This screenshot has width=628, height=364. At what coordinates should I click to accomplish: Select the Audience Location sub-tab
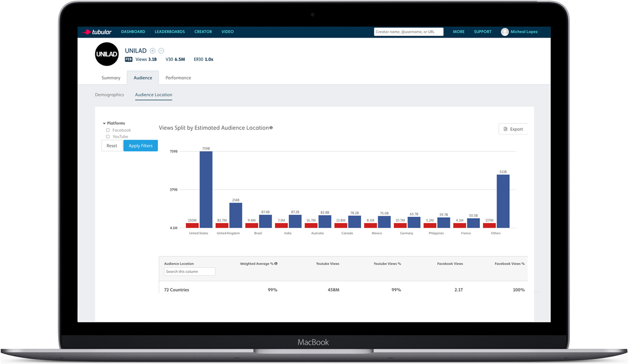click(154, 95)
